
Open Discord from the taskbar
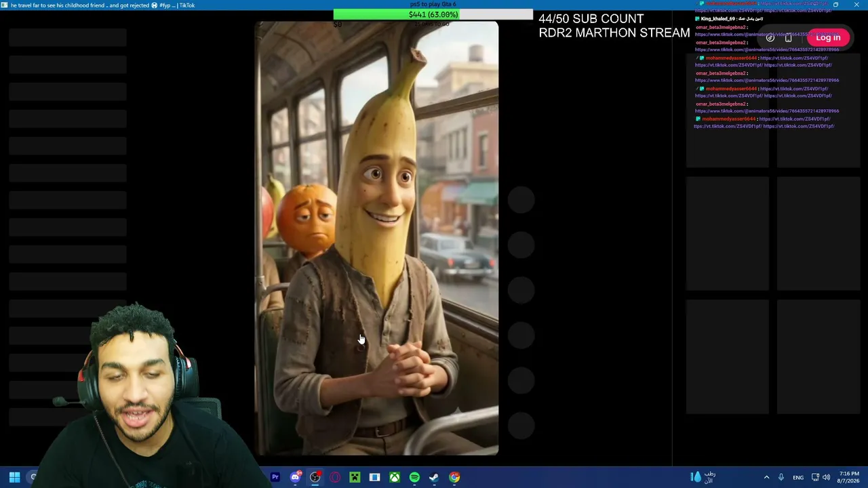coord(295,477)
